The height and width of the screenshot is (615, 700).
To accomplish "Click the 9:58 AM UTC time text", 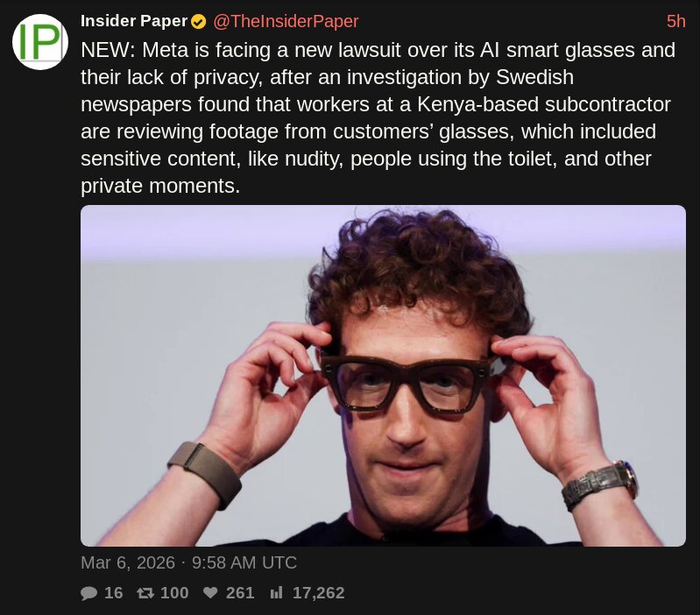I will 244,562.
